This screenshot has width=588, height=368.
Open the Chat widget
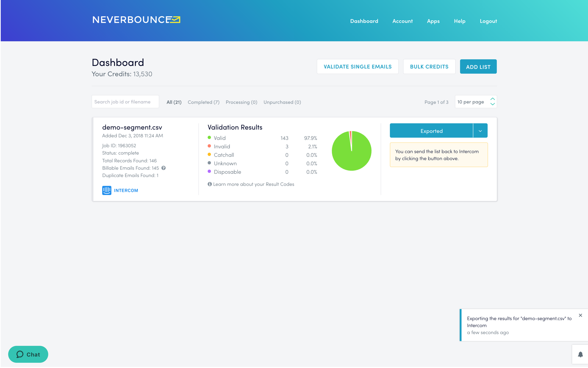pyautogui.click(x=28, y=354)
